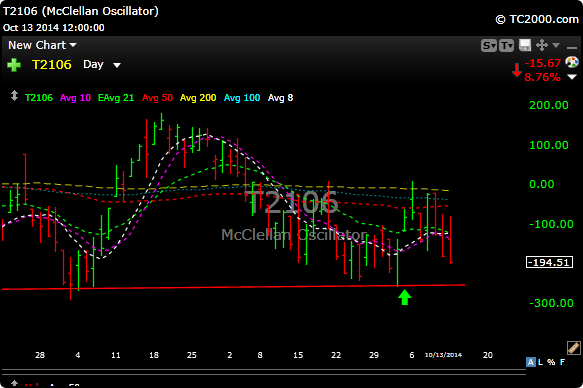Screen dimensions: 583x388
Task: Click the © TC2000.com text
Action: (537, 19)
